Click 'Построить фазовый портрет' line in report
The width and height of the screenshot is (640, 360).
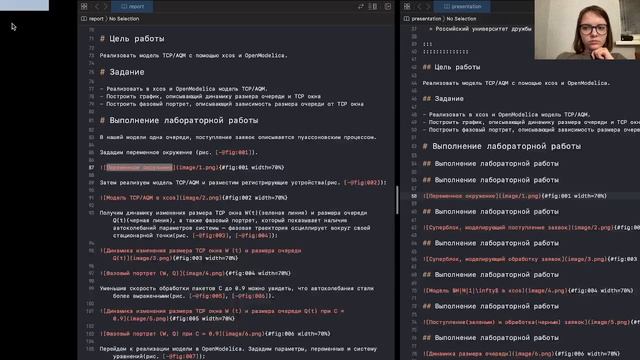click(231, 104)
